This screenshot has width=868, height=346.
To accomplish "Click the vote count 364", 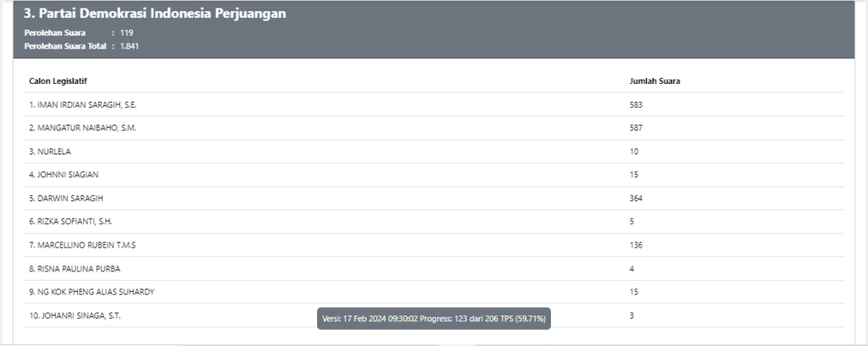I will point(636,198).
